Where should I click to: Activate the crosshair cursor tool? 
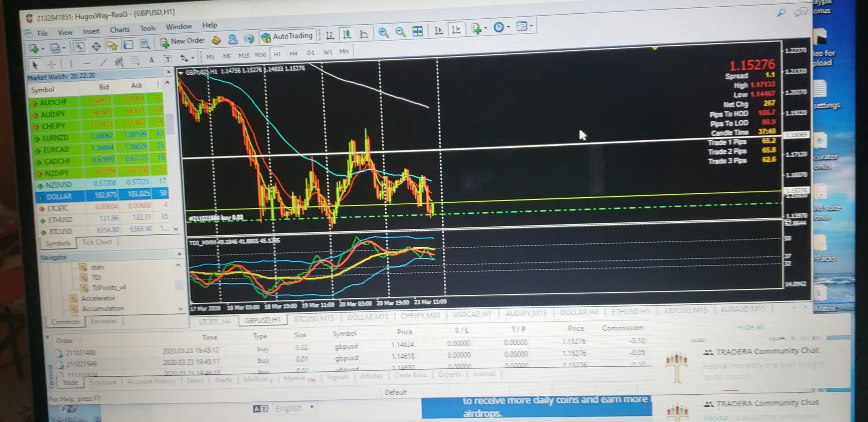(52, 64)
